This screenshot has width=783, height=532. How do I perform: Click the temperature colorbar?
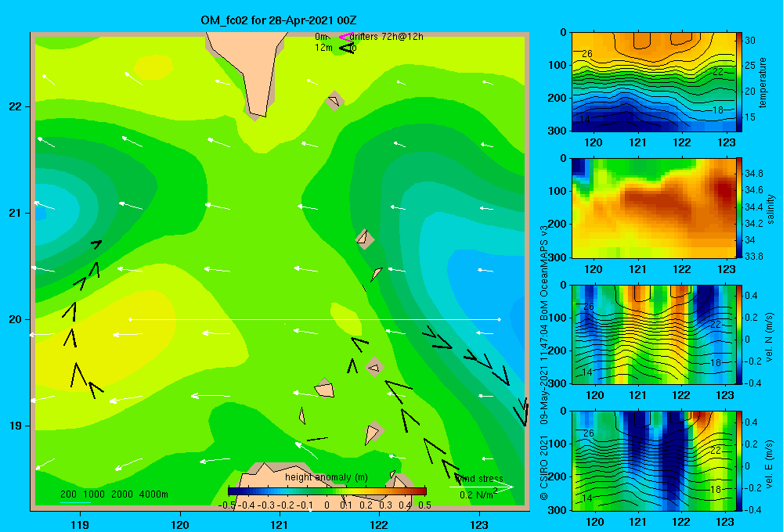point(738,82)
